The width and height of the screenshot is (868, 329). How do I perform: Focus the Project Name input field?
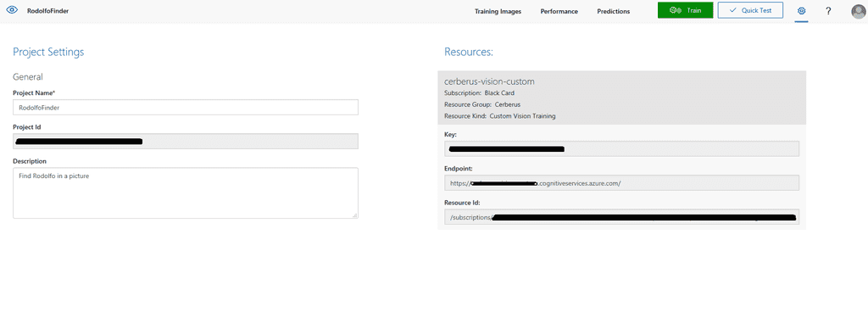(186, 108)
